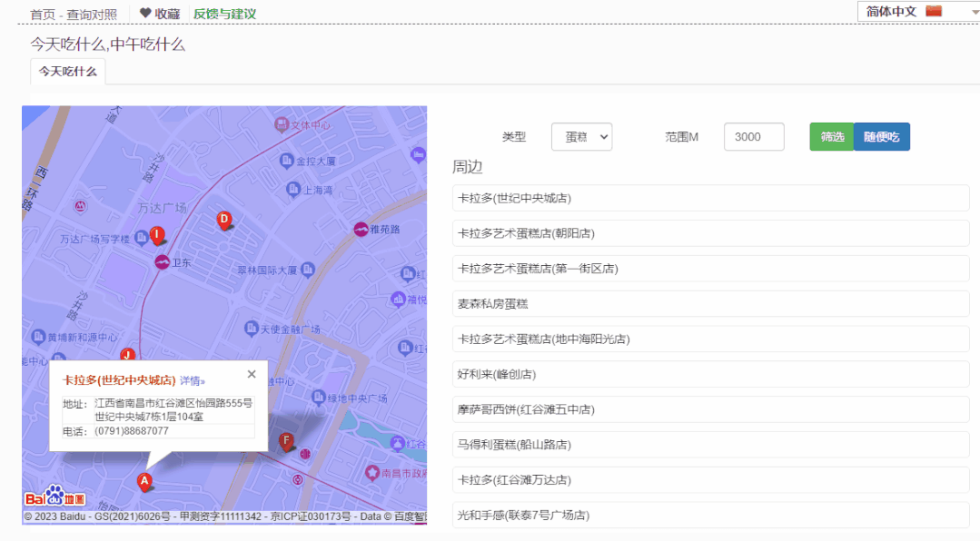Go to 首页 in the breadcrumb
This screenshot has width=980, height=541.
click(43, 15)
